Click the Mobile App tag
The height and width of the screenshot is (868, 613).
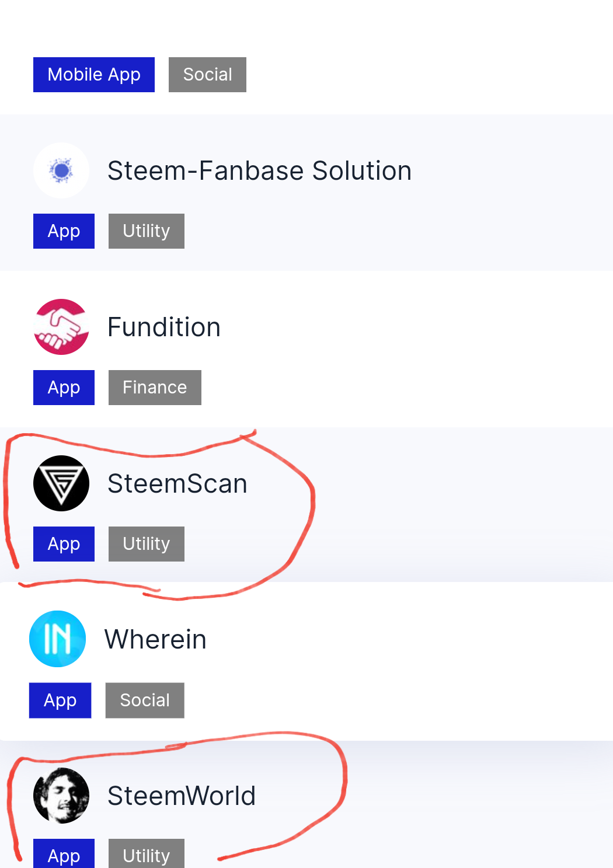[x=94, y=75]
